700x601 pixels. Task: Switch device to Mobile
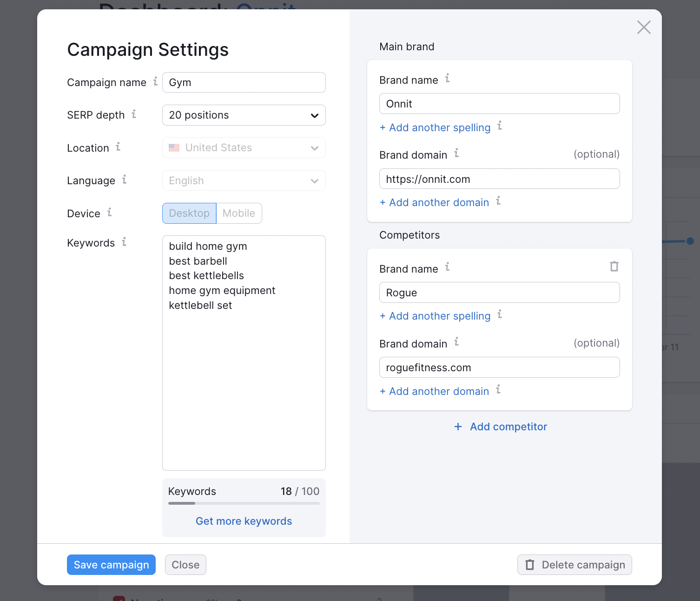[x=239, y=214]
